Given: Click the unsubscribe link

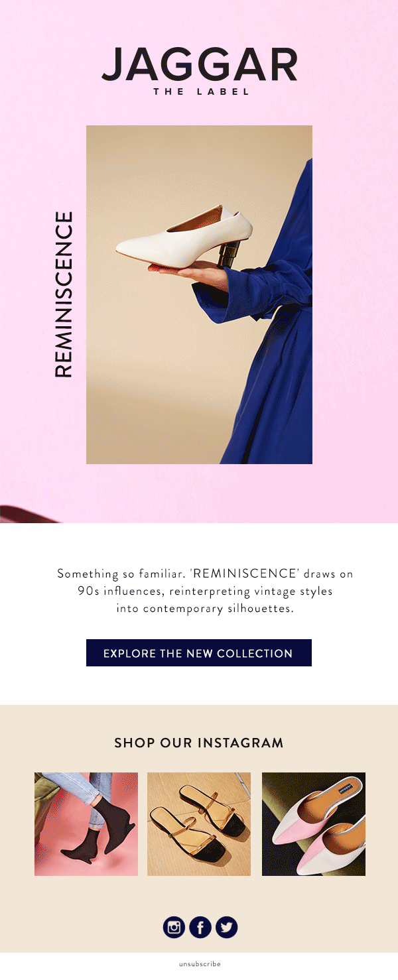Looking at the screenshot, I should point(200,964).
